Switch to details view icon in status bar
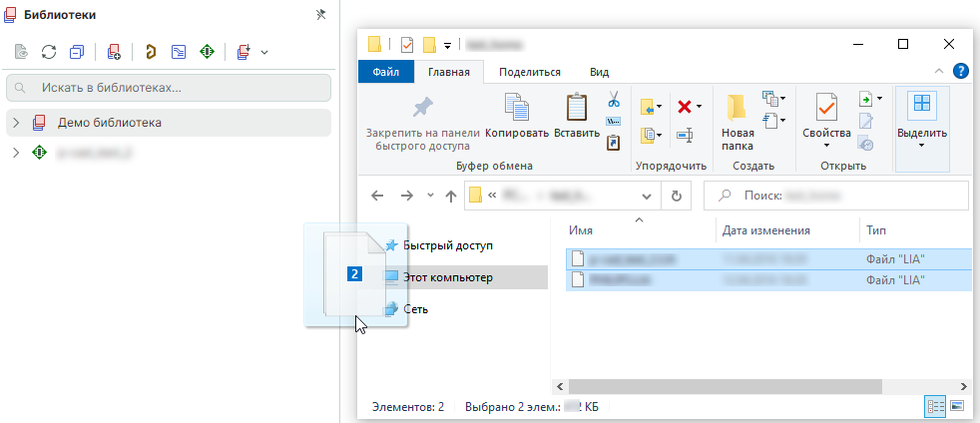 click(936, 406)
